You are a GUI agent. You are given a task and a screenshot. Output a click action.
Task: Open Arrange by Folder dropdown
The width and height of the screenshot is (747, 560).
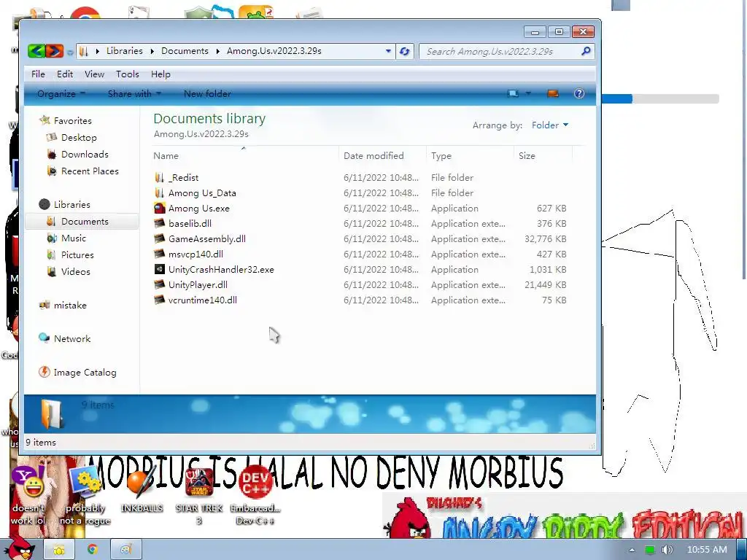point(550,125)
